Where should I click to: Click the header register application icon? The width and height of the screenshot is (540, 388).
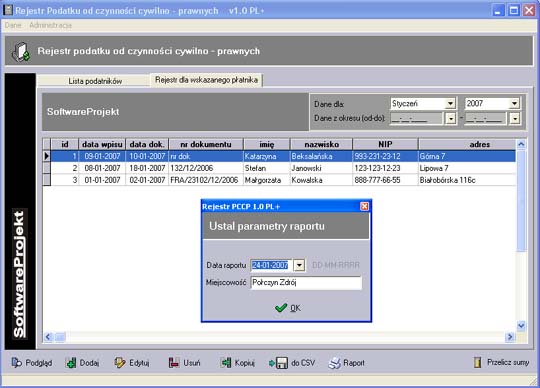21,52
